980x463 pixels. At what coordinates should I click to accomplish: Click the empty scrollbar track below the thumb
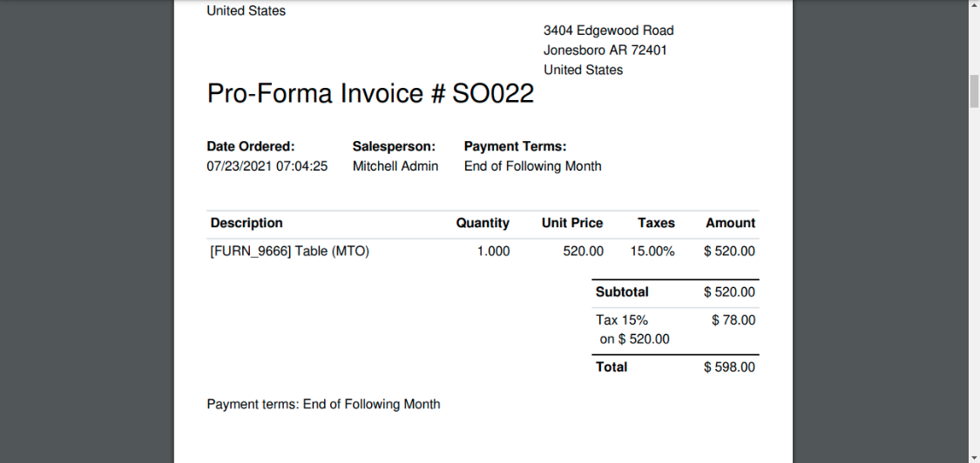click(x=975, y=281)
